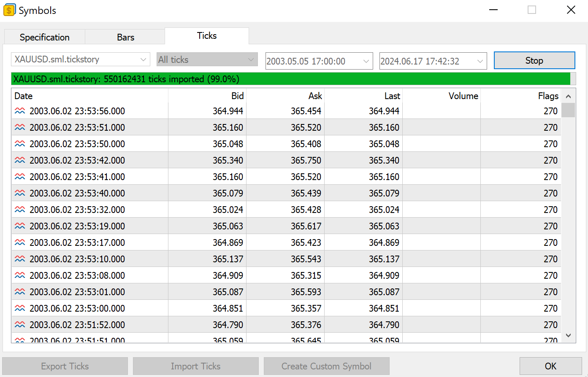Click the Date column header
Image resolution: width=588 pixels, height=377 pixels.
tap(90, 96)
